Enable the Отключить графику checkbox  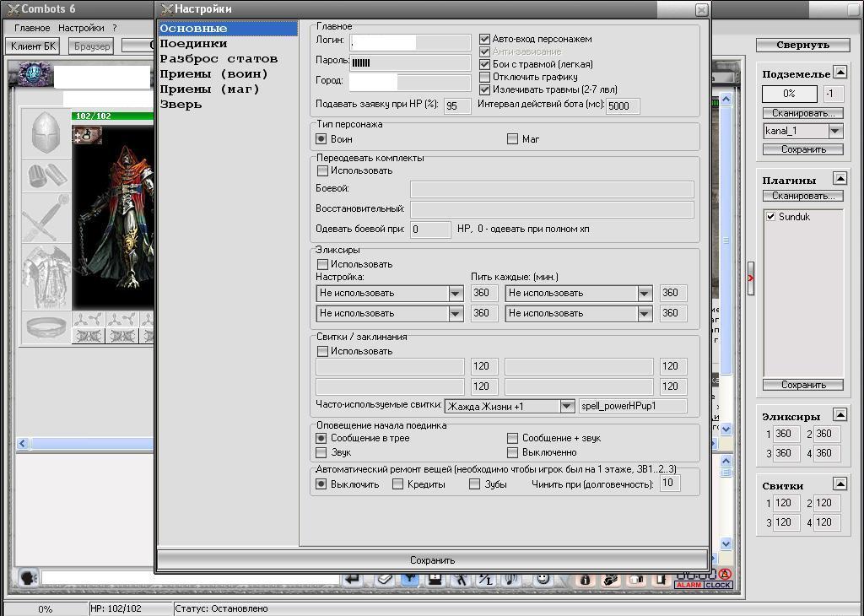[484, 77]
